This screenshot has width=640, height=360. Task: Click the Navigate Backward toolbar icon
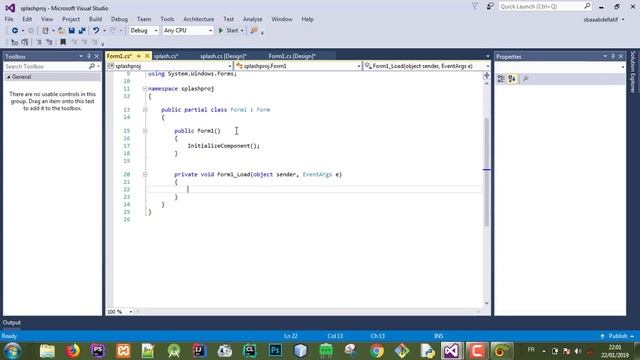point(15,31)
